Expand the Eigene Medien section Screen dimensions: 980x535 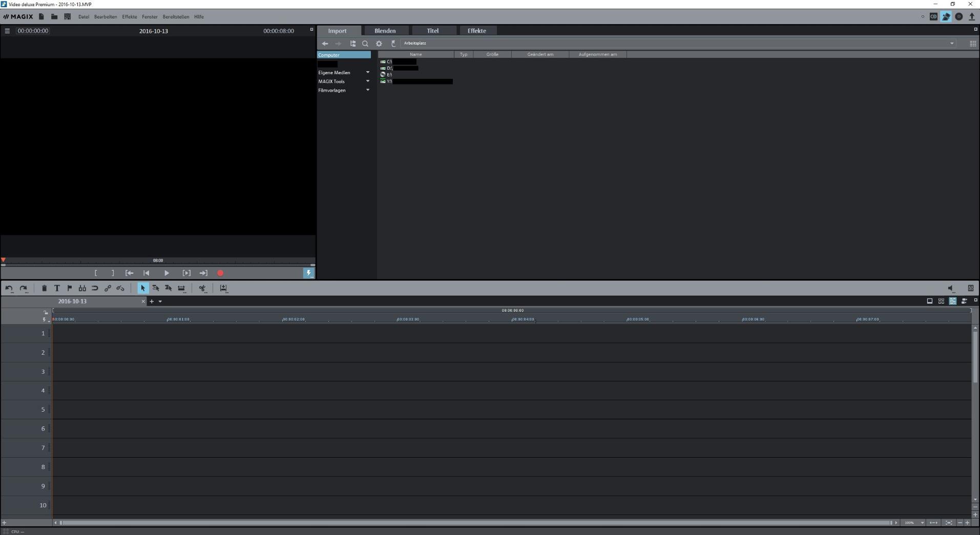(x=367, y=72)
